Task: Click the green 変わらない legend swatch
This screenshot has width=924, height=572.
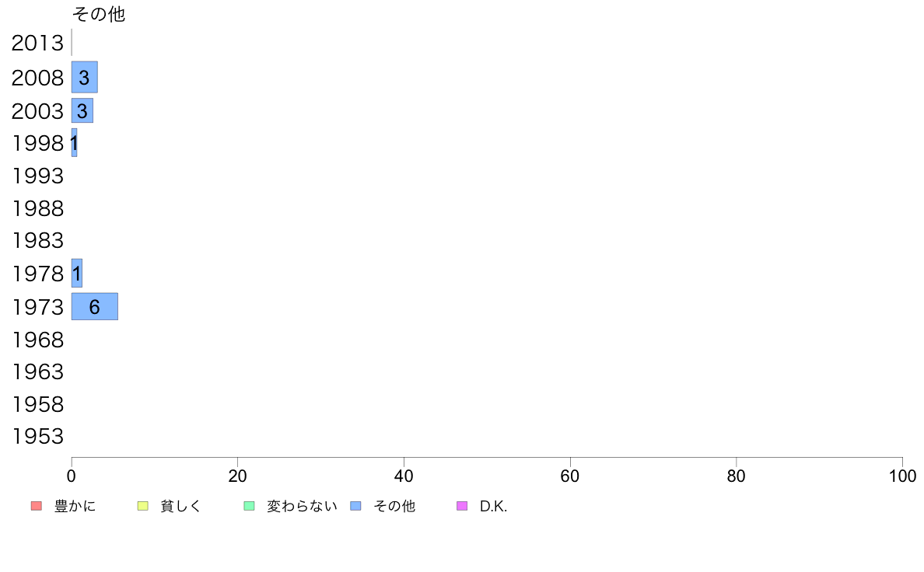Action: point(249,506)
